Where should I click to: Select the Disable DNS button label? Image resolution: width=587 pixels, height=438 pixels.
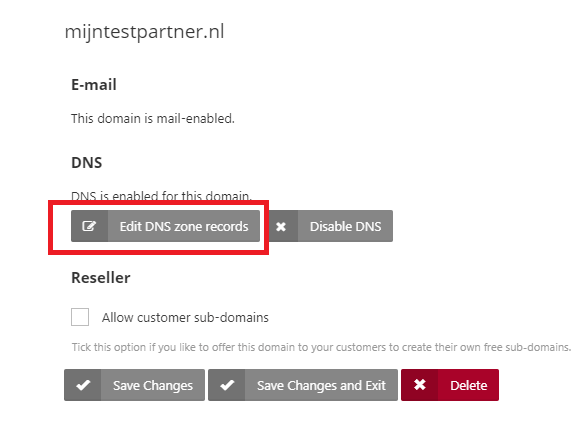point(346,226)
